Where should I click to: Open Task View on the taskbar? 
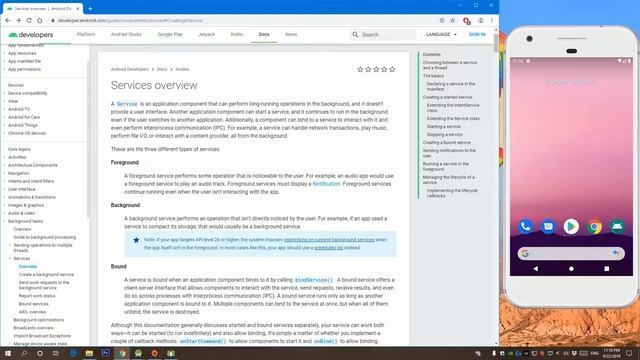tap(56, 353)
